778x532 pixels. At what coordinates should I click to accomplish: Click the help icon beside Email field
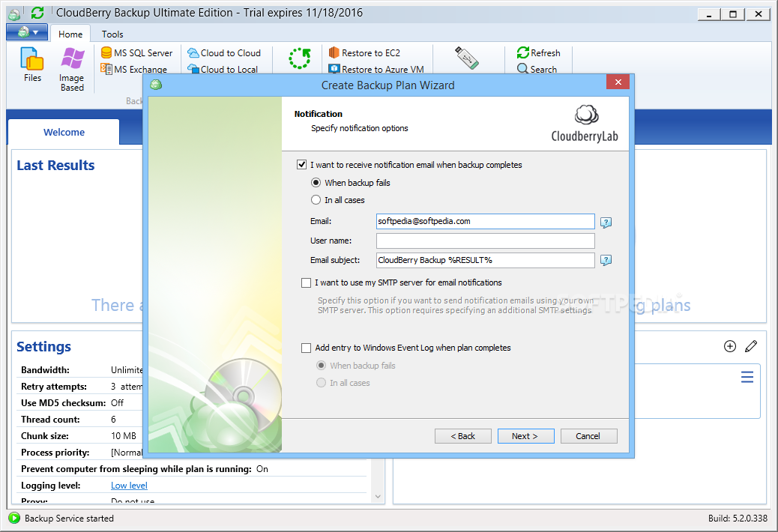coord(606,222)
